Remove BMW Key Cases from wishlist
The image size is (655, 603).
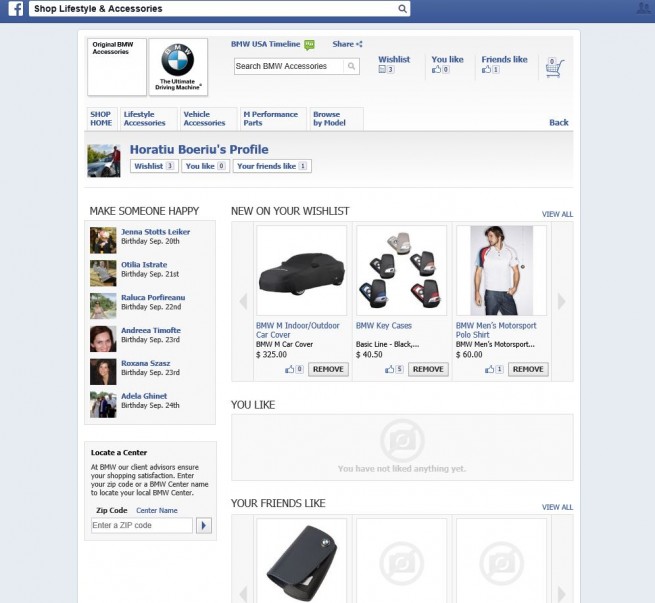[428, 369]
